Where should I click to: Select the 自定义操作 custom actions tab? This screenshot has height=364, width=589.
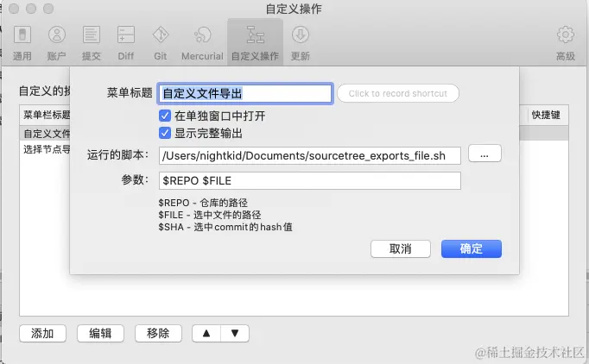tap(255, 43)
